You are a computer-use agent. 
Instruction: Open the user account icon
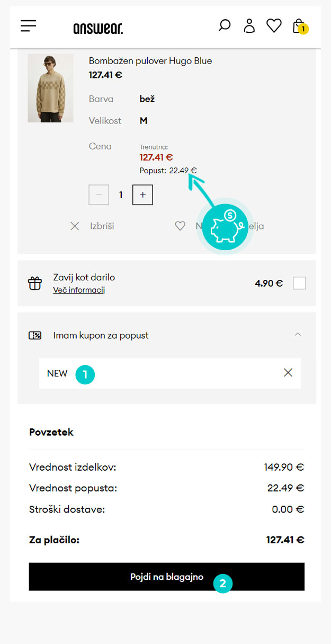pyautogui.click(x=249, y=26)
